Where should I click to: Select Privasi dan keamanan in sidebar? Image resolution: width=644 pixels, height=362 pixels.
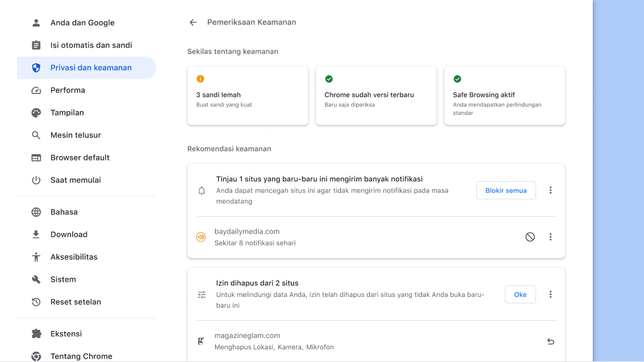pos(87,68)
